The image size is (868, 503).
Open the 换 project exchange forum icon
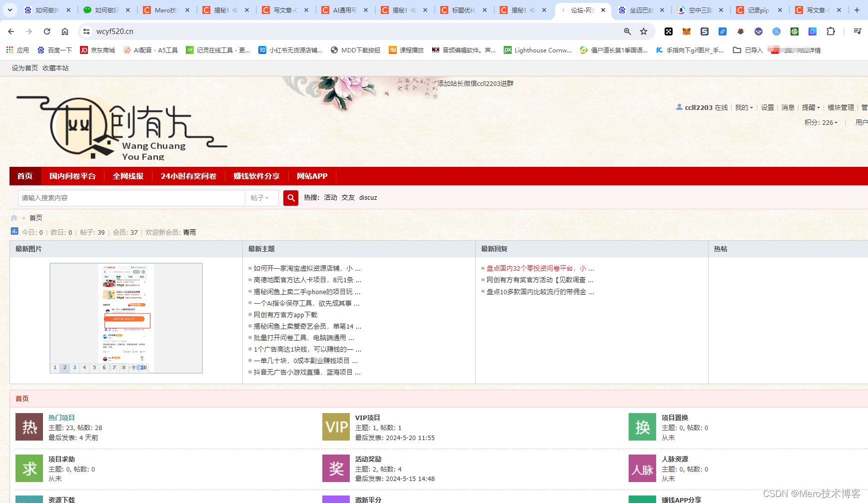click(642, 427)
